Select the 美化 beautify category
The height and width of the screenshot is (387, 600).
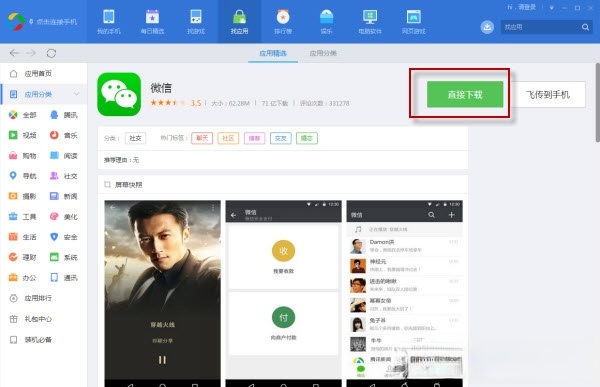[x=64, y=217]
